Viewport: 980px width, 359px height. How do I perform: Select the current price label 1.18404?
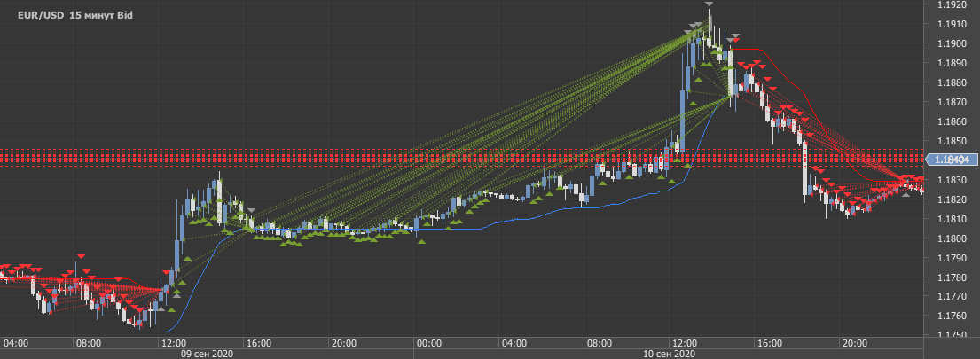pyautogui.click(x=953, y=160)
